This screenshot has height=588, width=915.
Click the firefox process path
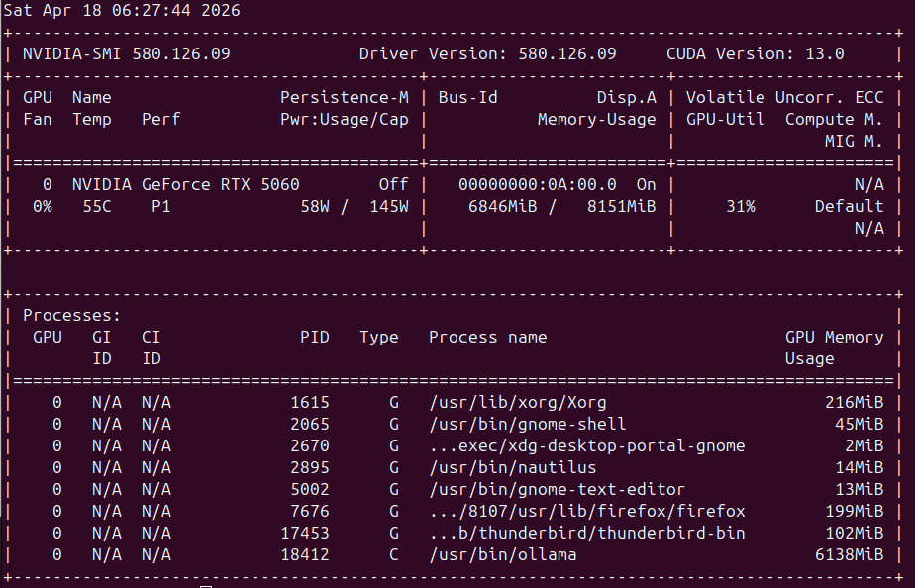point(586,511)
